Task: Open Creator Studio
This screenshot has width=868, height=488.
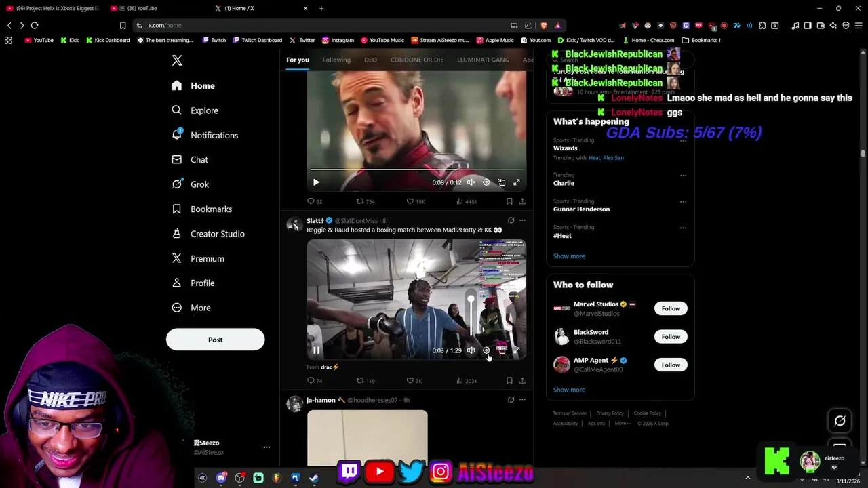Action: tap(208, 234)
